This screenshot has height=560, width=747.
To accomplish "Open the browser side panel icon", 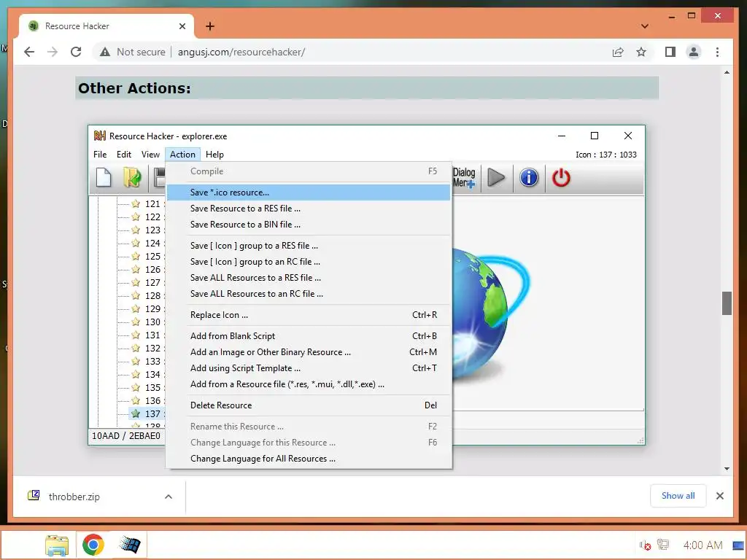I will pyautogui.click(x=670, y=52).
